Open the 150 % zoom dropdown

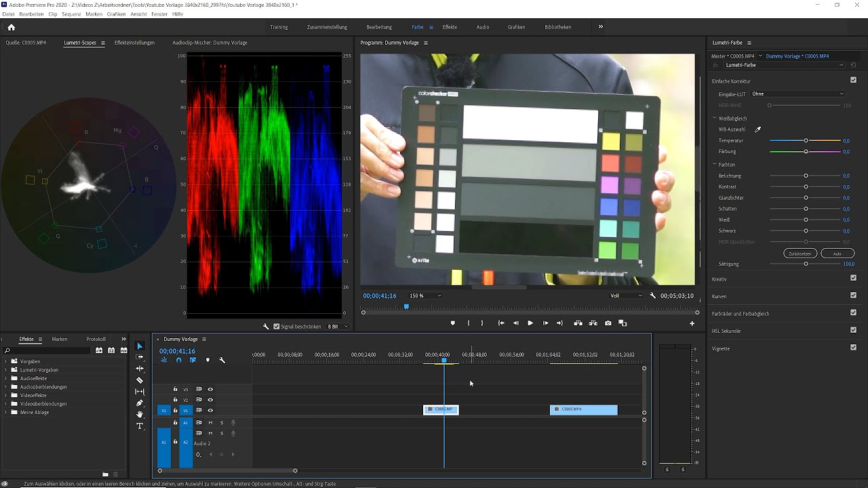425,296
